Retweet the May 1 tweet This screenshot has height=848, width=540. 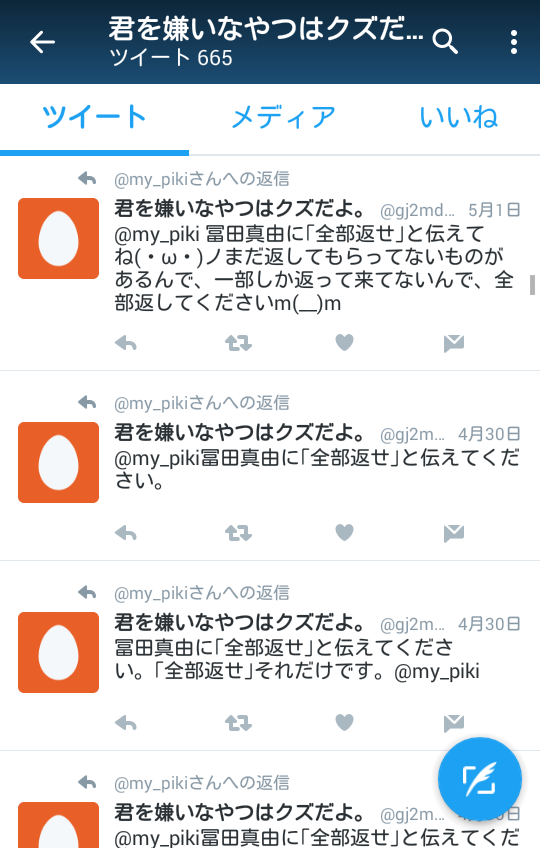pos(238,343)
